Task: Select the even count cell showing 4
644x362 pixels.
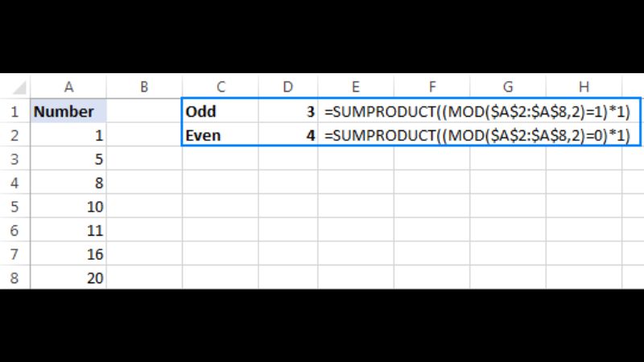Action: [289, 135]
